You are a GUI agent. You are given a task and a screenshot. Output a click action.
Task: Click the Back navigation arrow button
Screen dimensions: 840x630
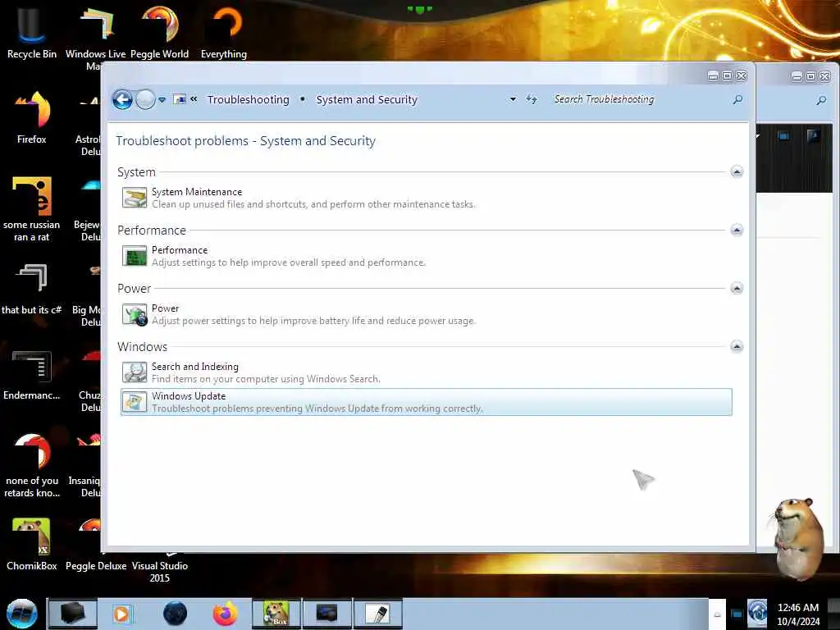coord(122,99)
